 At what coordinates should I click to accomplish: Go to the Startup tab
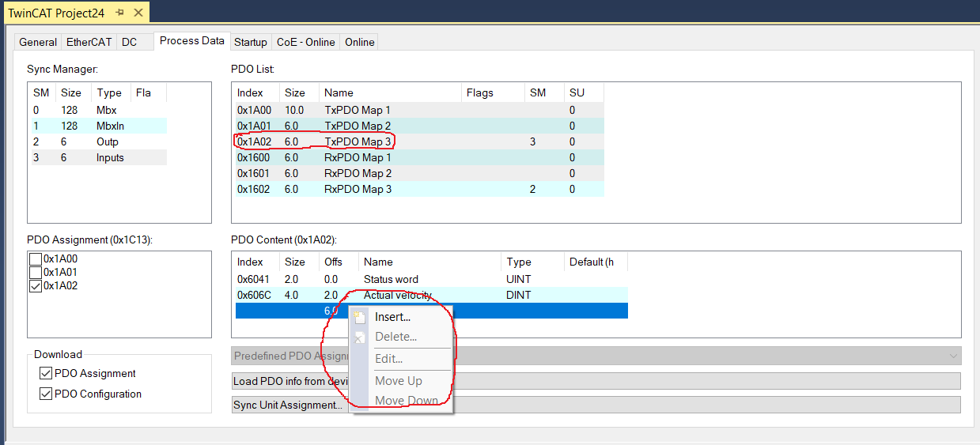tap(250, 42)
